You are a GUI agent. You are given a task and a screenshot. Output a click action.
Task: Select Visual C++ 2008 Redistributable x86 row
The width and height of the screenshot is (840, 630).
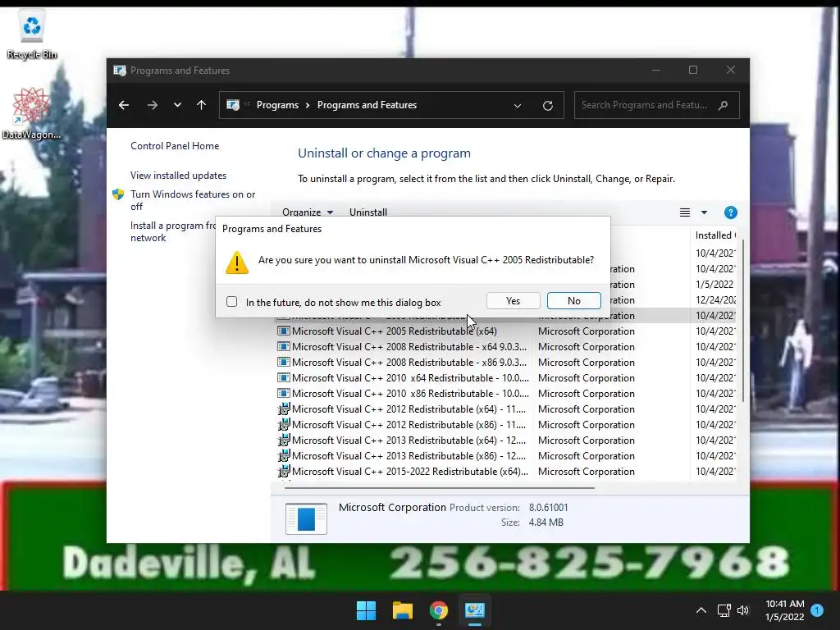coord(506,362)
